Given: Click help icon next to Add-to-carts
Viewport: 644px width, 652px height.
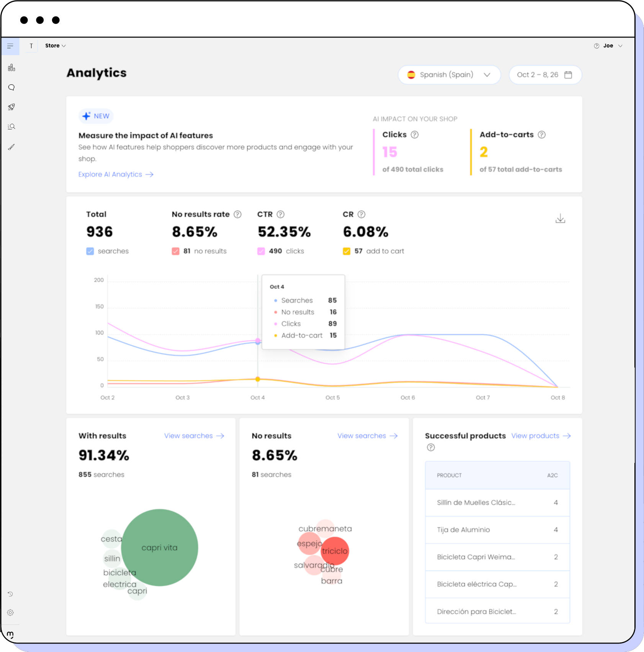Looking at the screenshot, I should [x=542, y=135].
